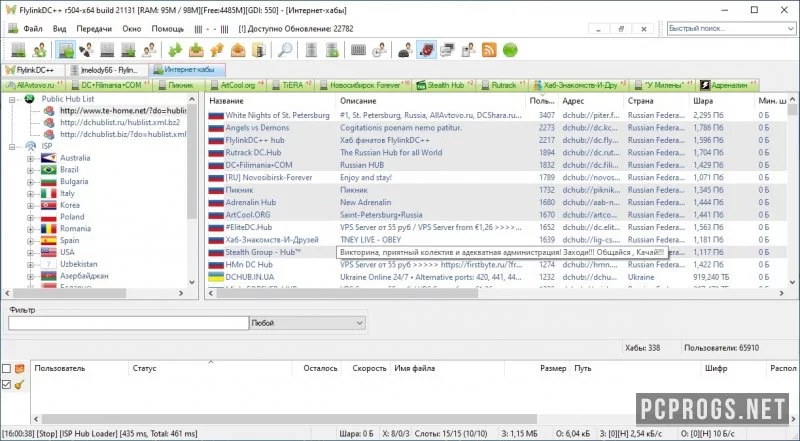Open the Окно menu
This screenshot has width=800, height=441.
pos(132,29)
